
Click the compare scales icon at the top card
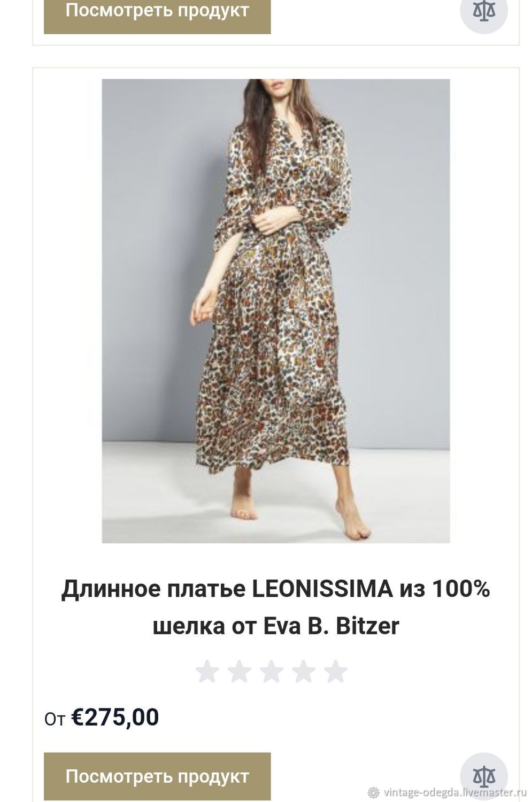click(x=484, y=11)
